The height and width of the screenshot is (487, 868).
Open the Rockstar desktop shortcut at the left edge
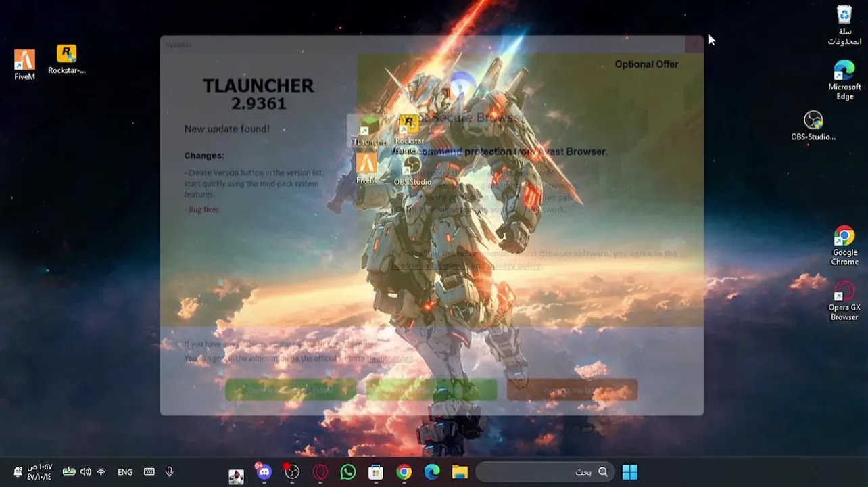[x=66, y=59]
